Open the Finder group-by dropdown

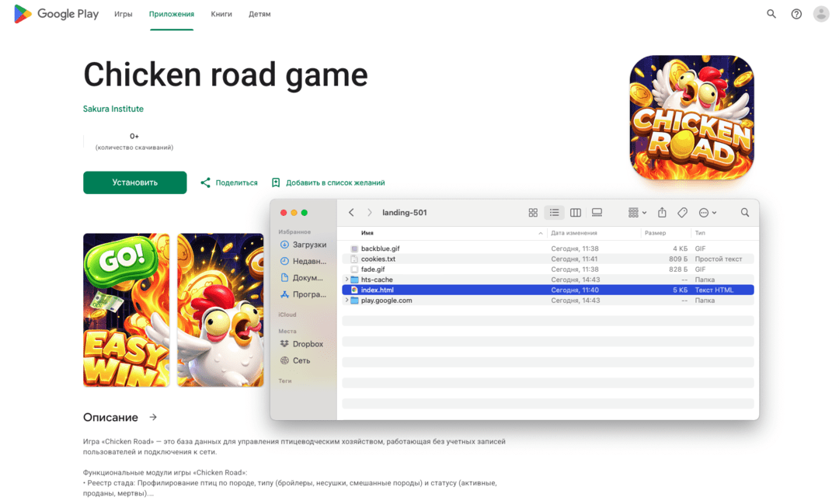[637, 213]
